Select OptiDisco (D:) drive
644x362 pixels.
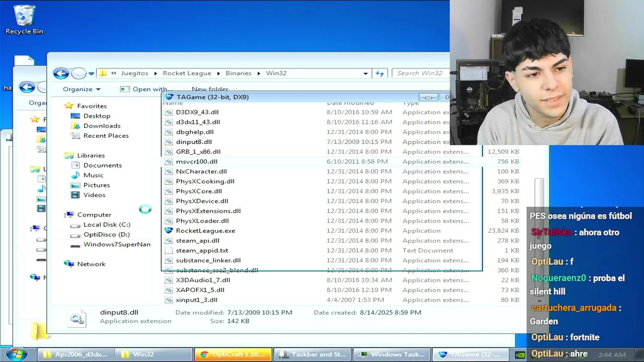coord(106,234)
